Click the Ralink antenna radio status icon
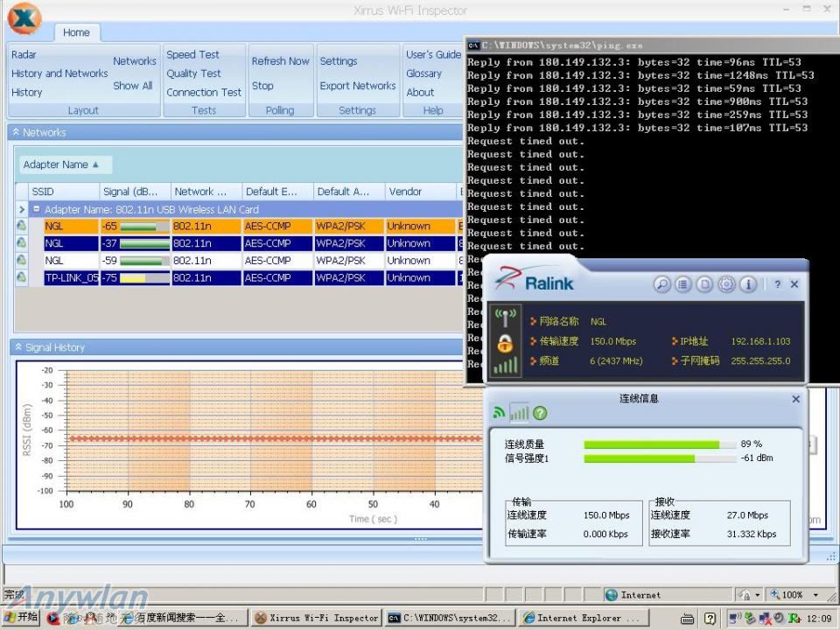Screen dimensions: 840x630 pyautogui.click(x=505, y=318)
